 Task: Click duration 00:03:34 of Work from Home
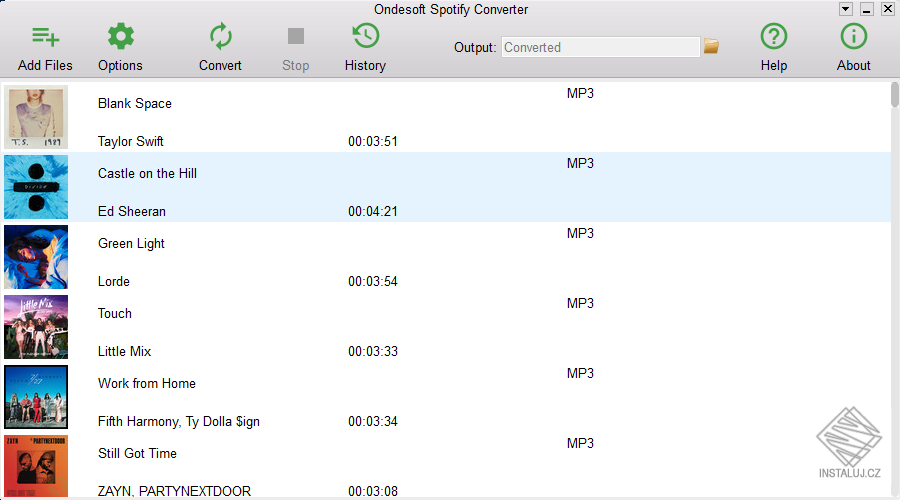pyautogui.click(x=373, y=421)
